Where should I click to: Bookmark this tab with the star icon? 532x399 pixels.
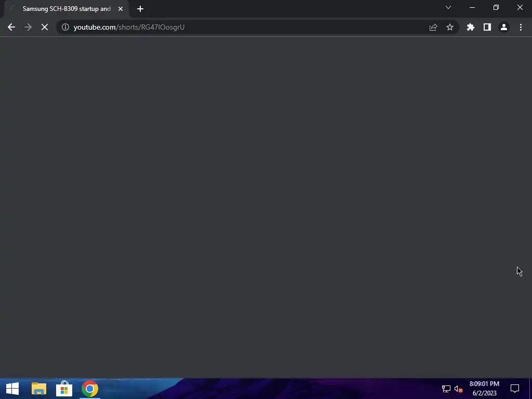(450, 27)
